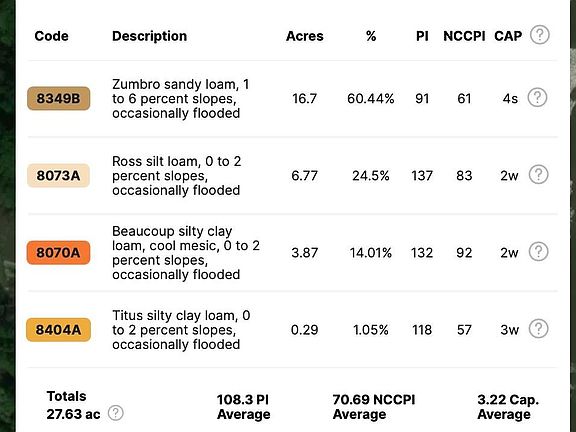The width and height of the screenshot is (576, 432).
Task: Open help icon in 8404A row
Action: (539, 329)
